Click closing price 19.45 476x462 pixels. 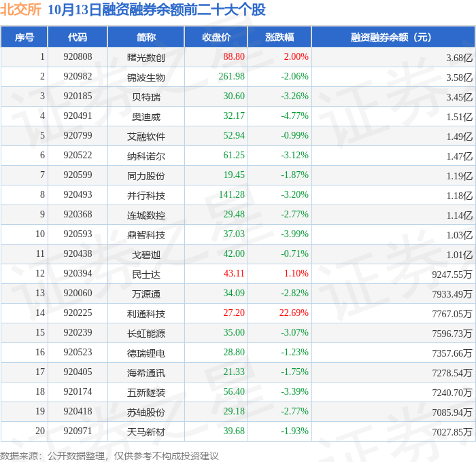(234, 175)
